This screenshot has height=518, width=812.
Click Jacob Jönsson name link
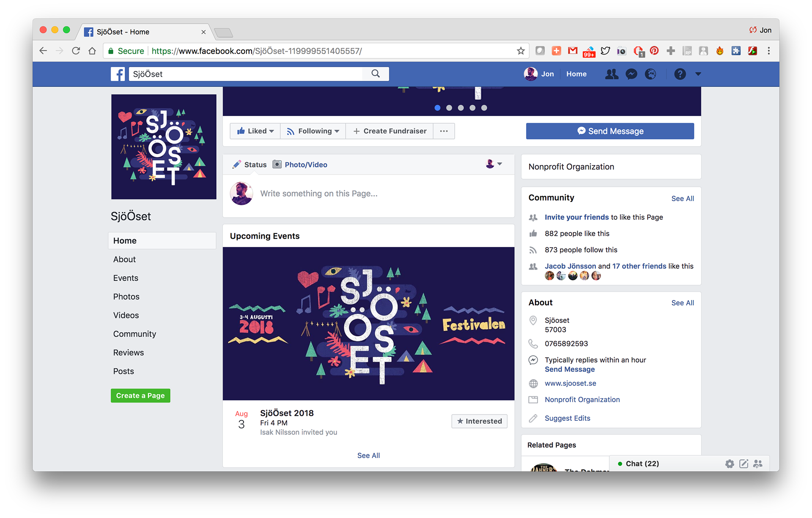[x=570, y=266]
